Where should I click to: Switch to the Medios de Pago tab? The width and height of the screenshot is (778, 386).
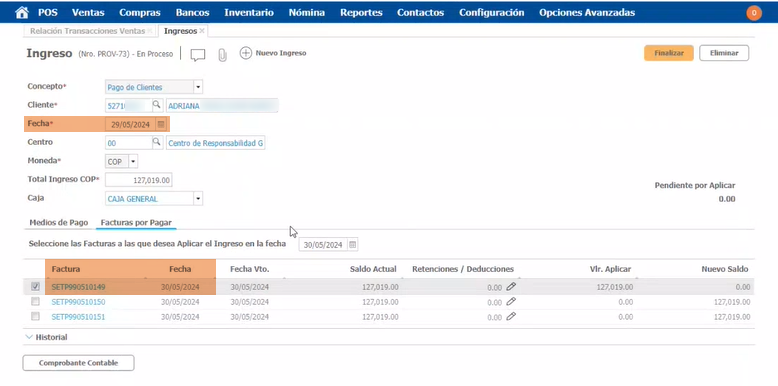coord(59,222)
